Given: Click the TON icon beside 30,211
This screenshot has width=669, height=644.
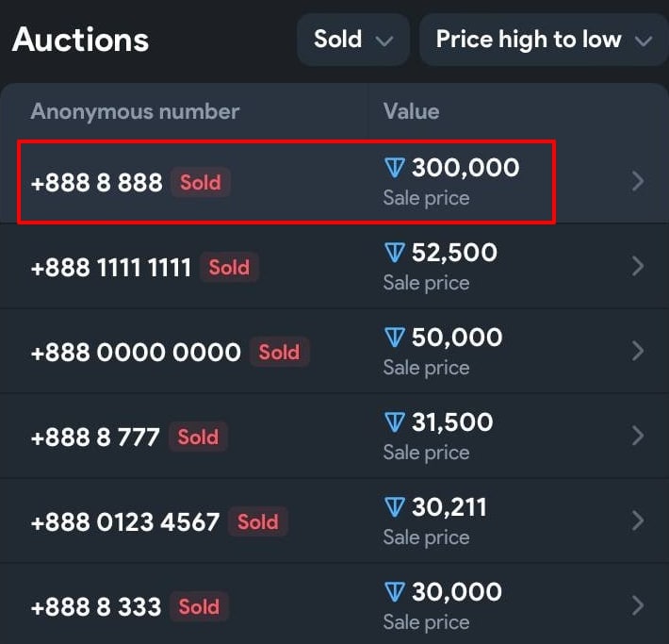Looking at the screenshot, I should coord(394,507).
